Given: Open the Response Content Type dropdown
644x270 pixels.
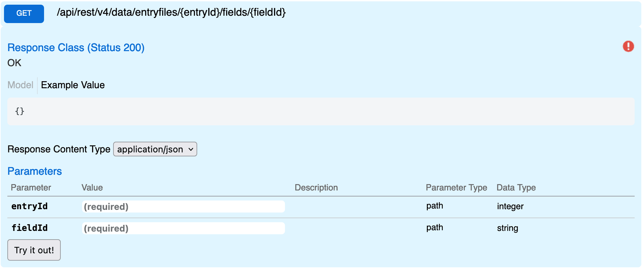Looking at the screenshot, I should tap(155, 149).
